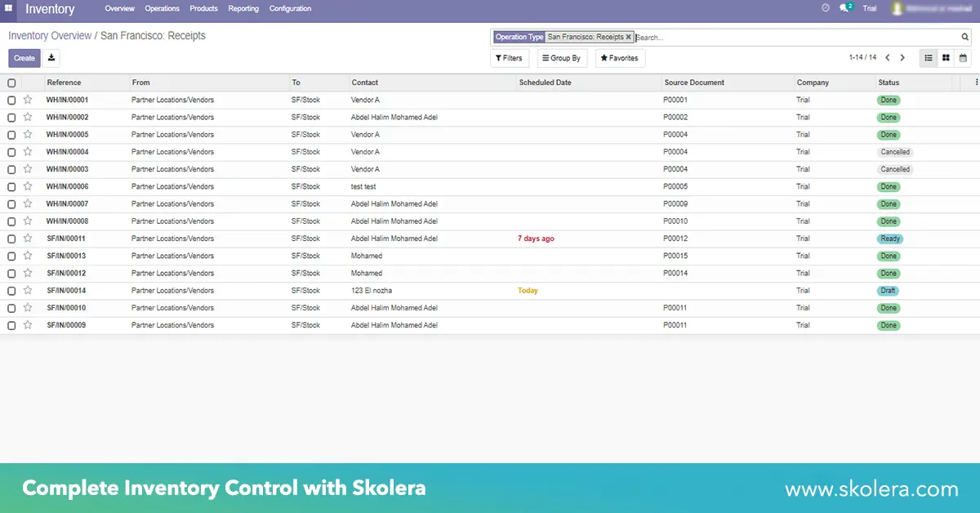Open the Reporting menu
The image size is (980, 513).
[243, 8]
